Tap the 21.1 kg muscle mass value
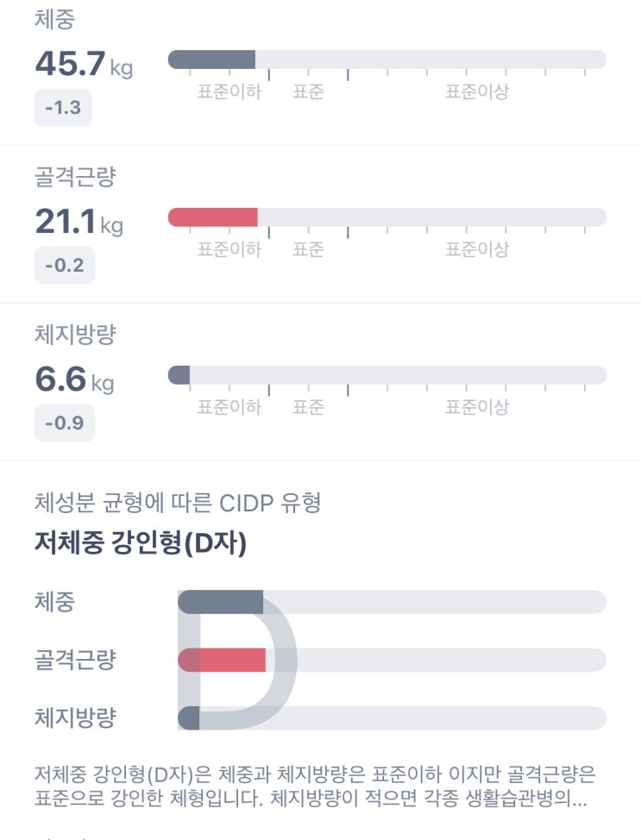The height and width of the screenshot is (840, 641). [79, 222]
